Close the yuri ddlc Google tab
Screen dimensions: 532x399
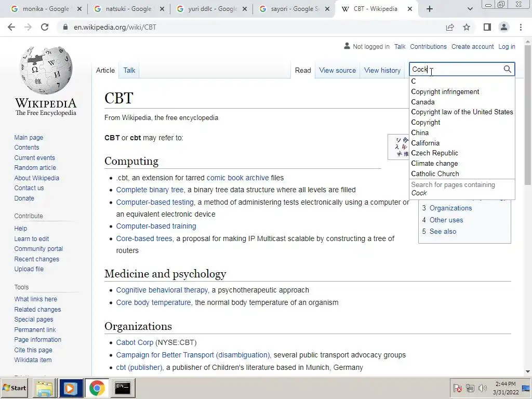point(245,9)
